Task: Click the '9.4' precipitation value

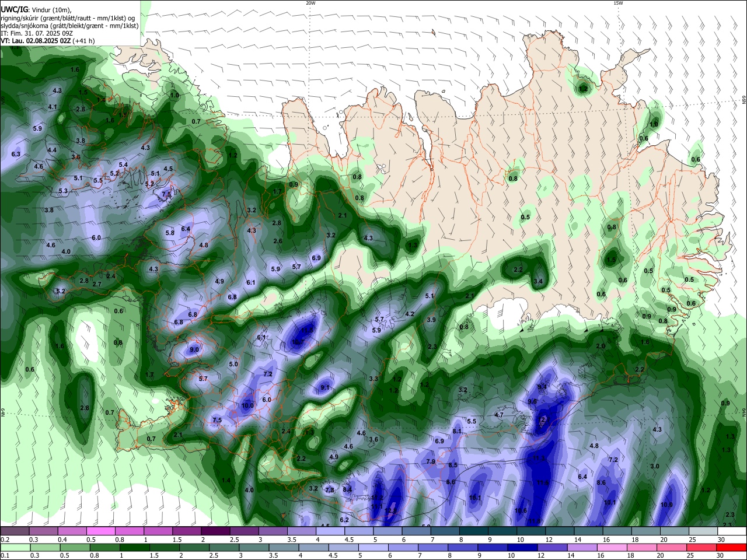Action: (x=542, y=387)
